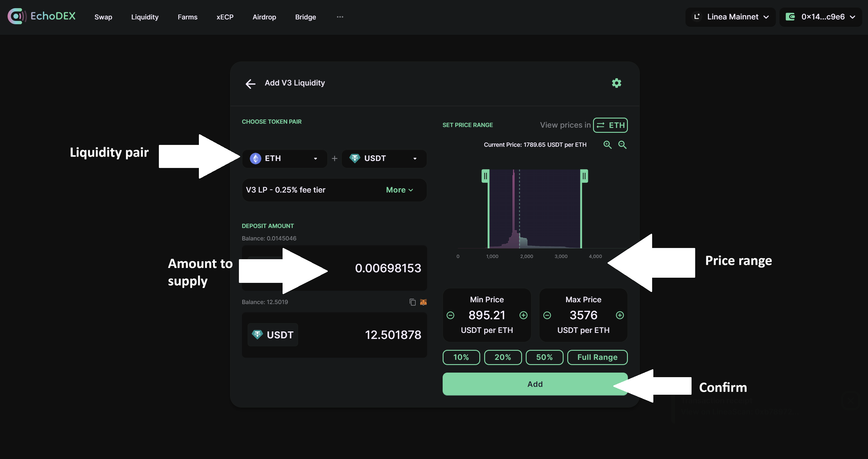Click the MetaMask fox icon
868x459 pixels.
423,302
